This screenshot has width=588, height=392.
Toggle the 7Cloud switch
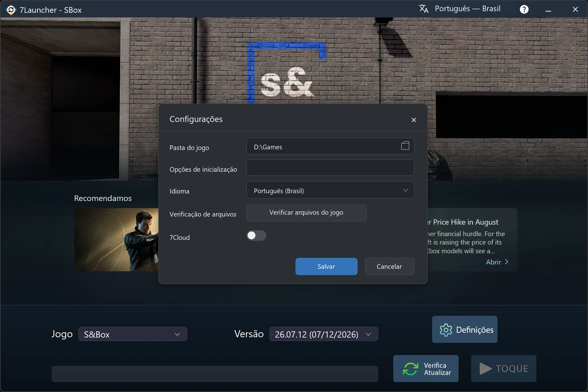256,236
